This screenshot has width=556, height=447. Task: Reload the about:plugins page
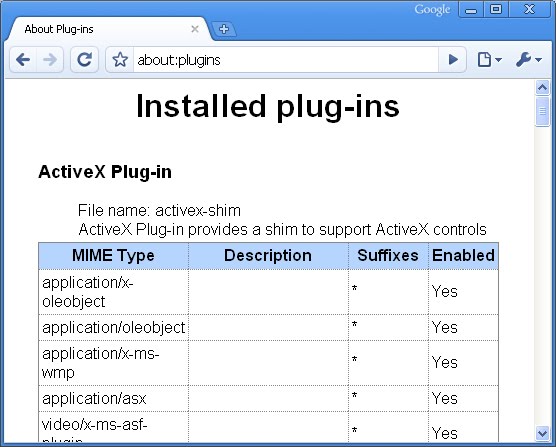coord(84,60)
